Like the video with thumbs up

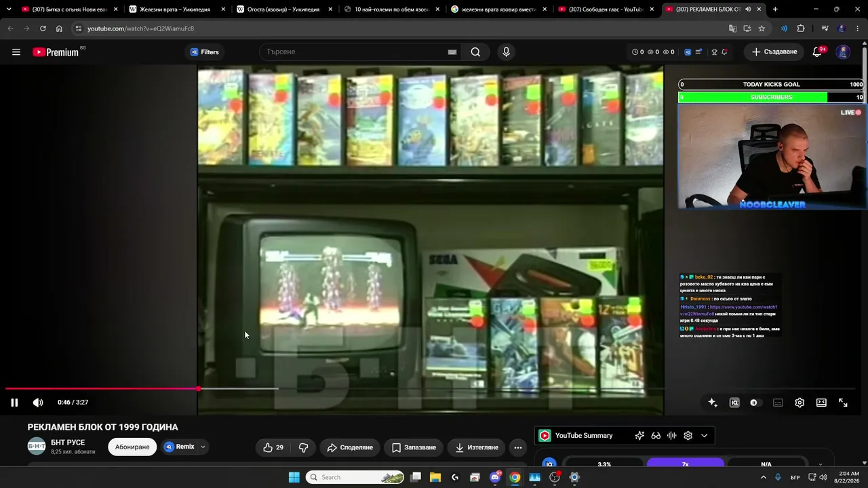coord(273,447)
